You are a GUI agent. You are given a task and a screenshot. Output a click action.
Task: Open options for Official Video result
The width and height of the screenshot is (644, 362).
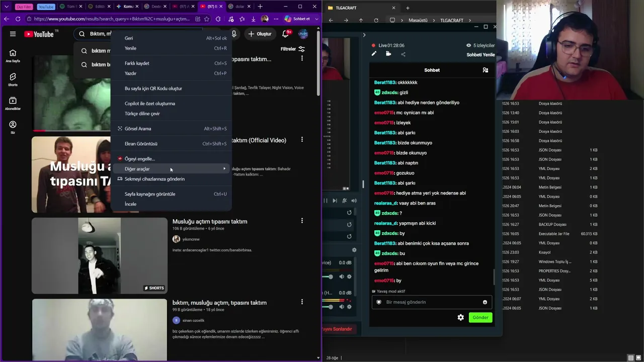click(302, 139)
